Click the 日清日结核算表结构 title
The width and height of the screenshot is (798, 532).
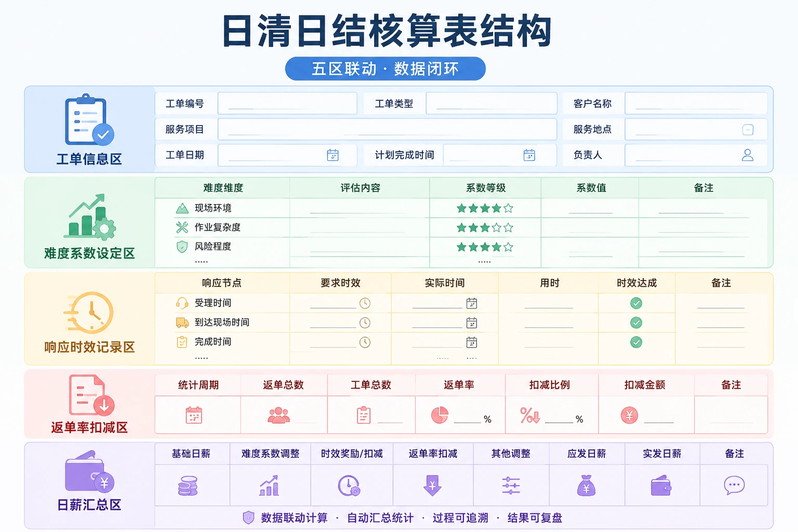click(387, 31)
